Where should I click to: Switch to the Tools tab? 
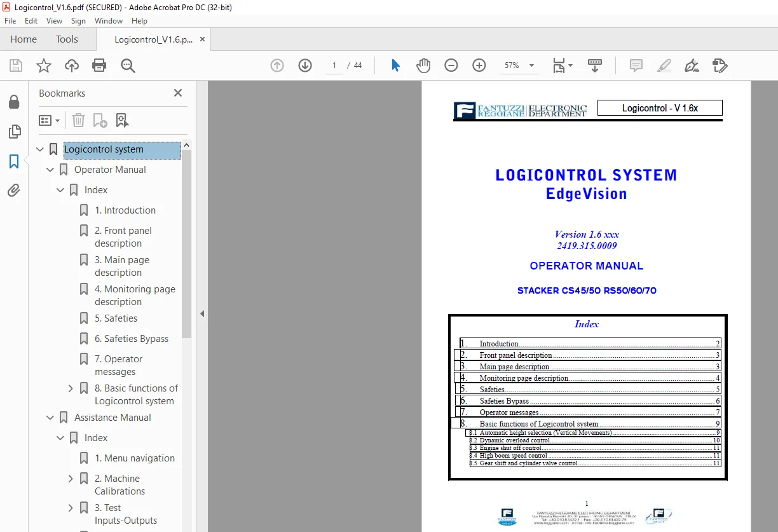(x=67, y=39)
